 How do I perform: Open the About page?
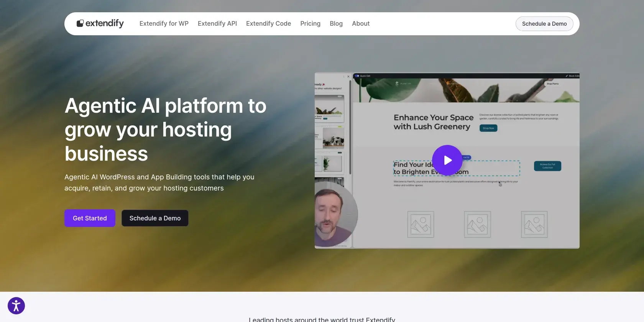(361, 23)
